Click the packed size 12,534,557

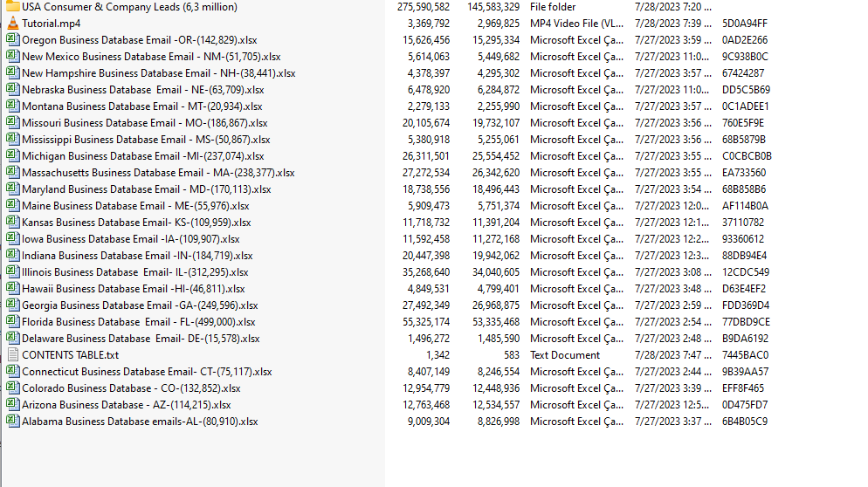click(x=496, y=405)
